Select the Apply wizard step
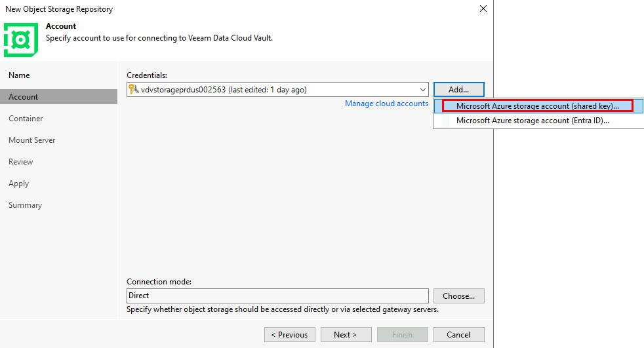The width and height of the screenshot is (644, 348). [x=18, y=184]
